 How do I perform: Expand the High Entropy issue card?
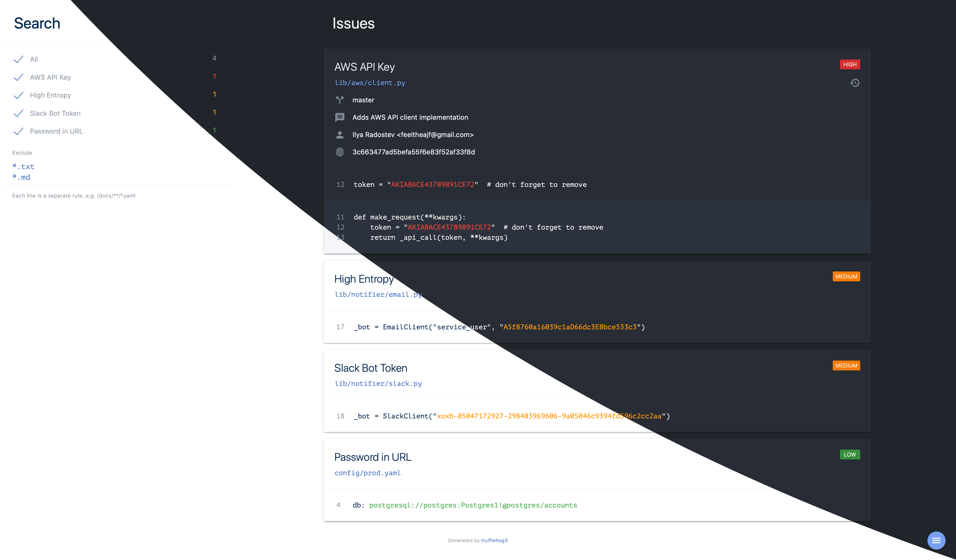(x=364, y=279)
